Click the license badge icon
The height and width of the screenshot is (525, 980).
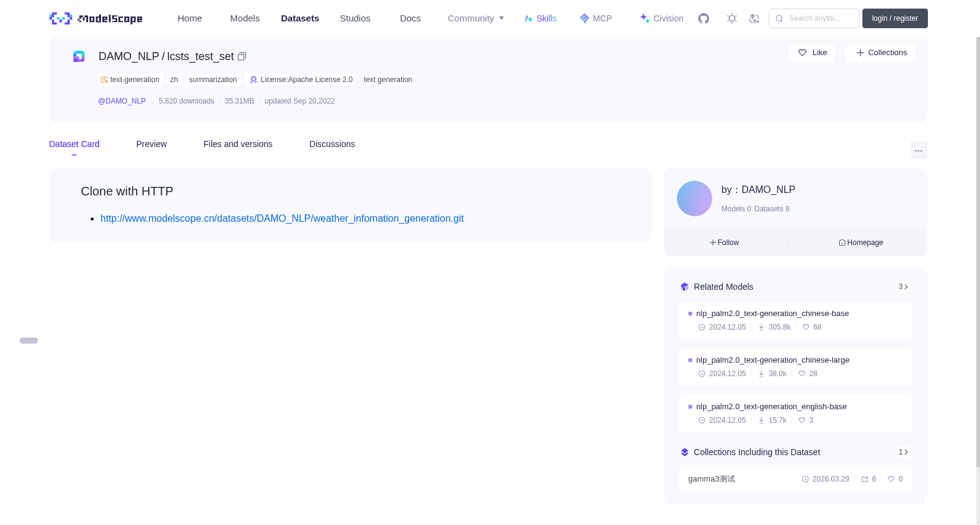(x=254, y=80)
